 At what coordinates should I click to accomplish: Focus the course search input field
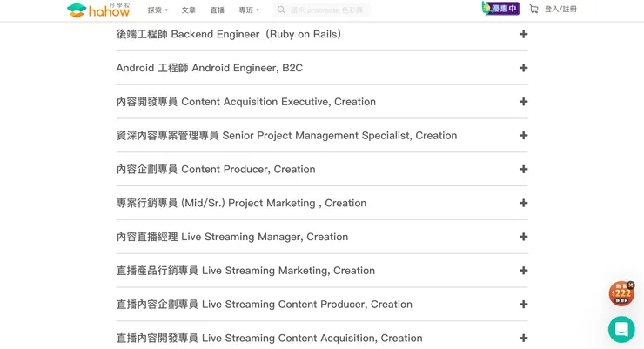coord(322,10)
